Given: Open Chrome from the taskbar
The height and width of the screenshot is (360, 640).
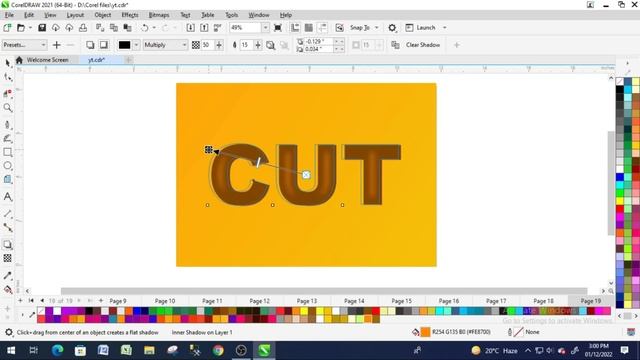Looking at the screenshot, I should 218,350.
